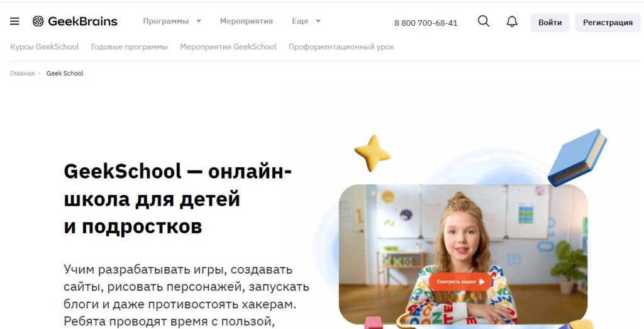Click the play triangle on the video button
This screenshot has height=329, width=644.
(482, 282)
